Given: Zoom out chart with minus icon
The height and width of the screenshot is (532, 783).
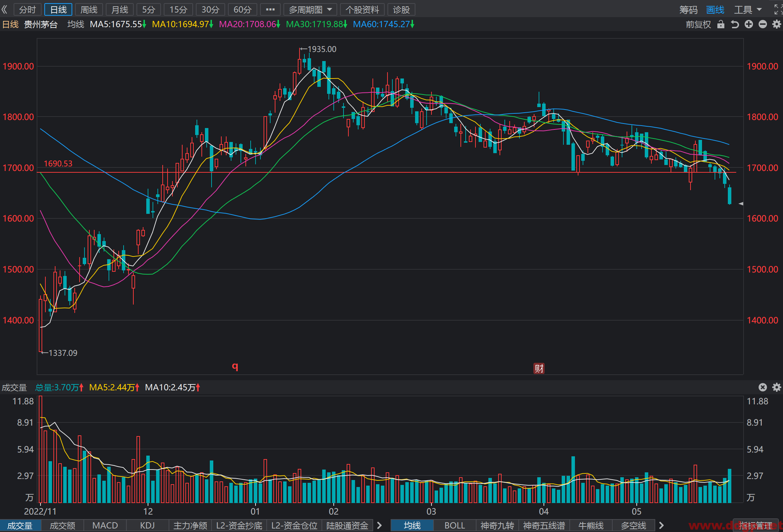Looking at the screenshot, I should (x=763, y=24).
